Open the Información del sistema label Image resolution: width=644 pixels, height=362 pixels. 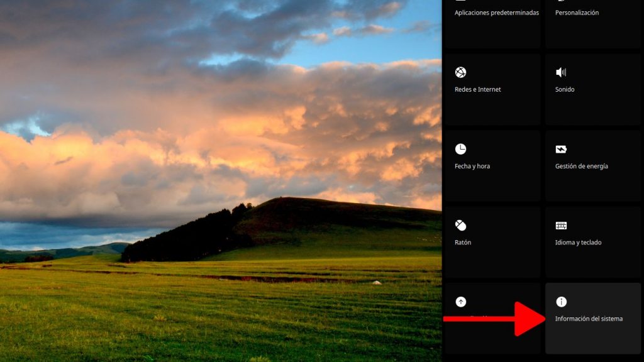[589, 319]
